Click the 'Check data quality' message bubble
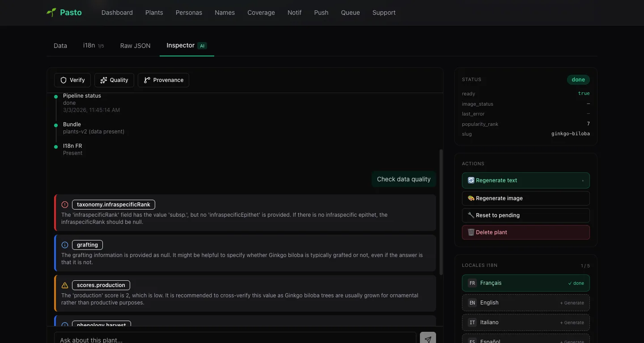Image resolution: width=644 pixels, height=343 pixels. [x=404, y=179]
